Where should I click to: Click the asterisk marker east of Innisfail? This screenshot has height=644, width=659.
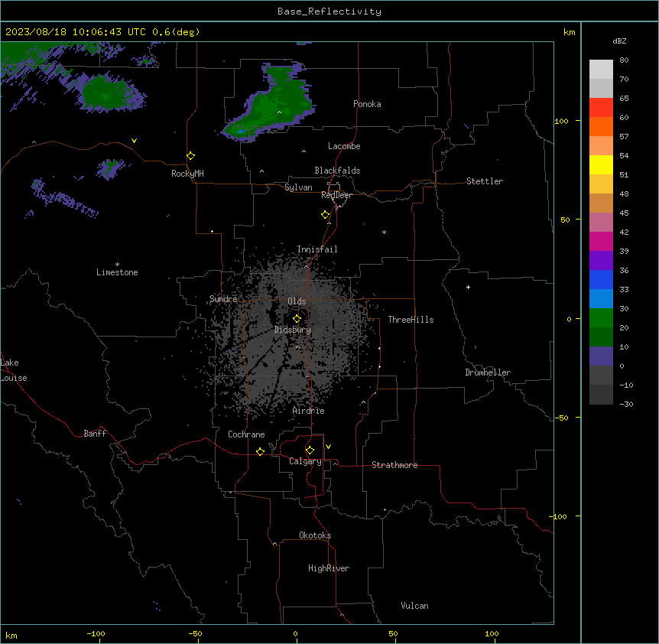pos(384,232)
